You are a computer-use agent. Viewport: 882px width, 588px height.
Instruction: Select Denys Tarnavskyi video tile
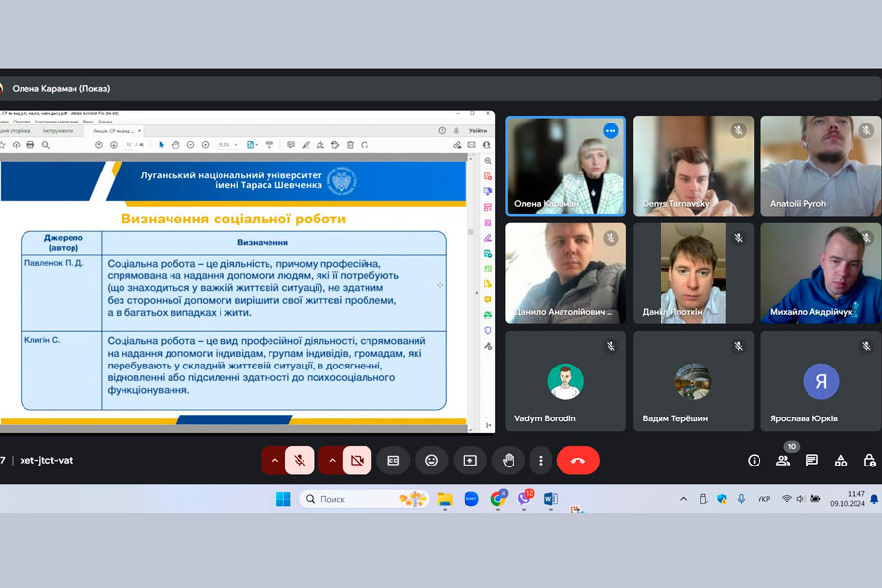coord(693,166)
